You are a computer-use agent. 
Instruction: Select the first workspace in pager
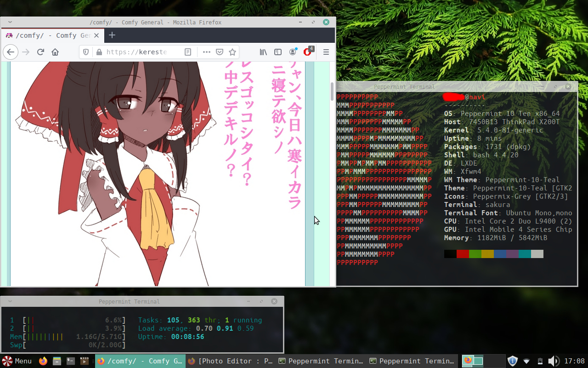point(472,361)
